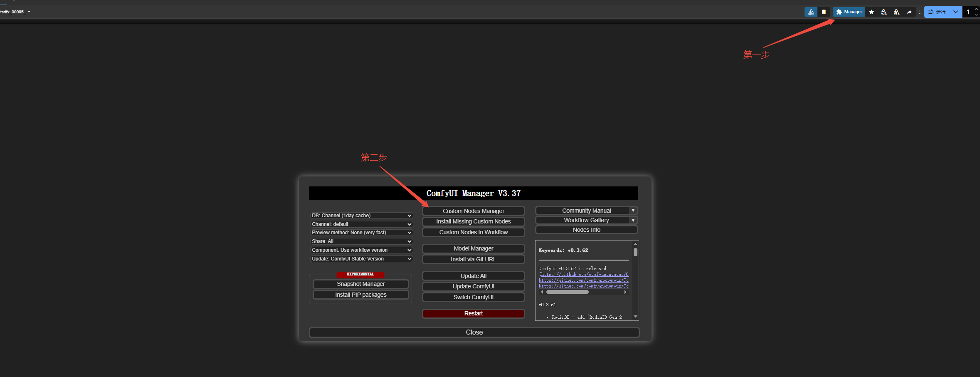
Task: Increase the batch count with the up arrow
Action: coord(976,9)
